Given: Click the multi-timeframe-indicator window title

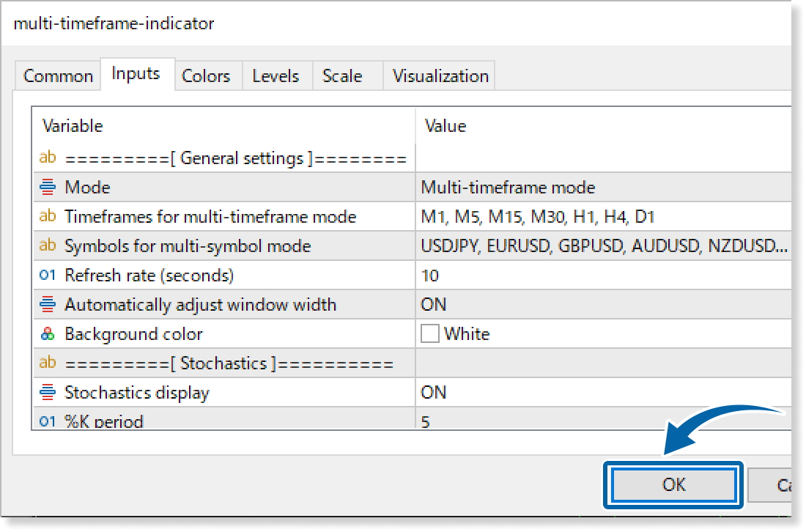Looking at the screenshot, I should tap(114, 23).
